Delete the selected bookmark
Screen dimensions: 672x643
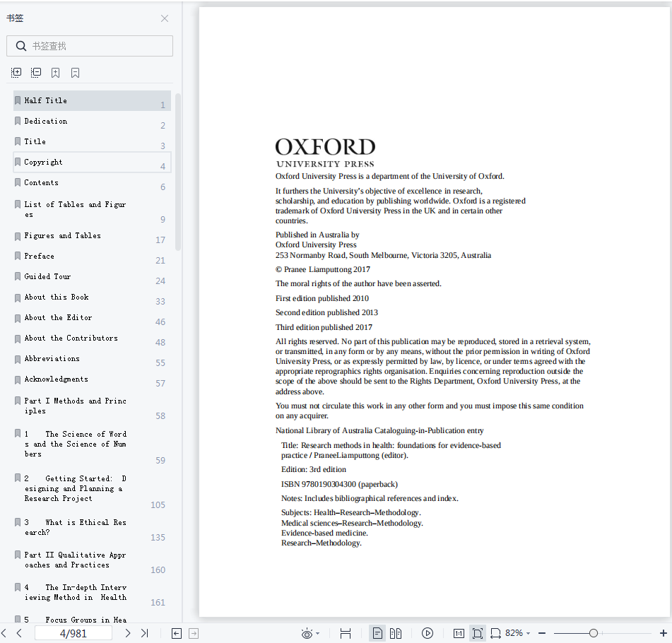tap(76, 73)
